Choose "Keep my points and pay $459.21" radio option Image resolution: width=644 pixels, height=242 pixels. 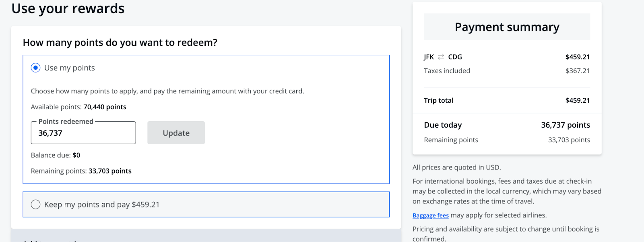click(x=36, y=205)
